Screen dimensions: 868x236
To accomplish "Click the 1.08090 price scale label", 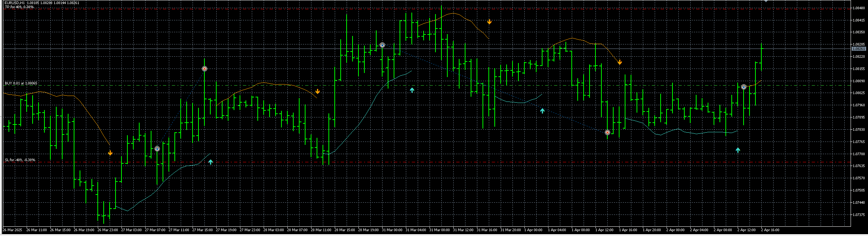I will [x=859, y=81].
